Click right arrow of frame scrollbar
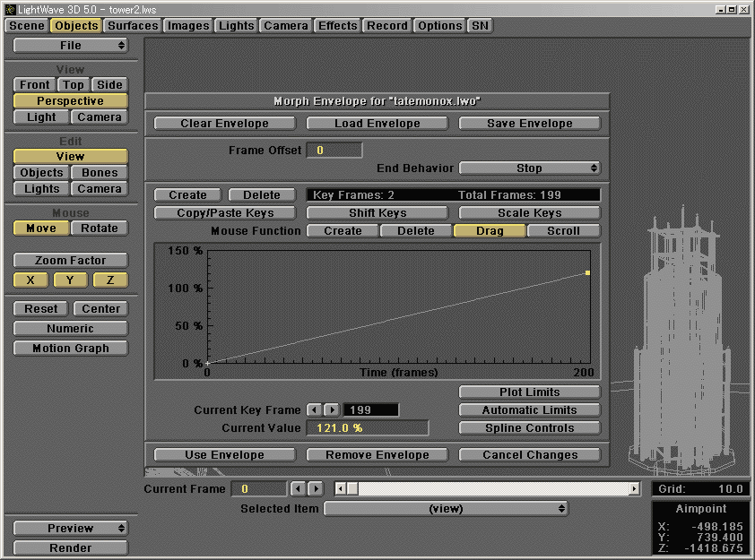This screenshot has width=755, height=560. pos(635,488)
